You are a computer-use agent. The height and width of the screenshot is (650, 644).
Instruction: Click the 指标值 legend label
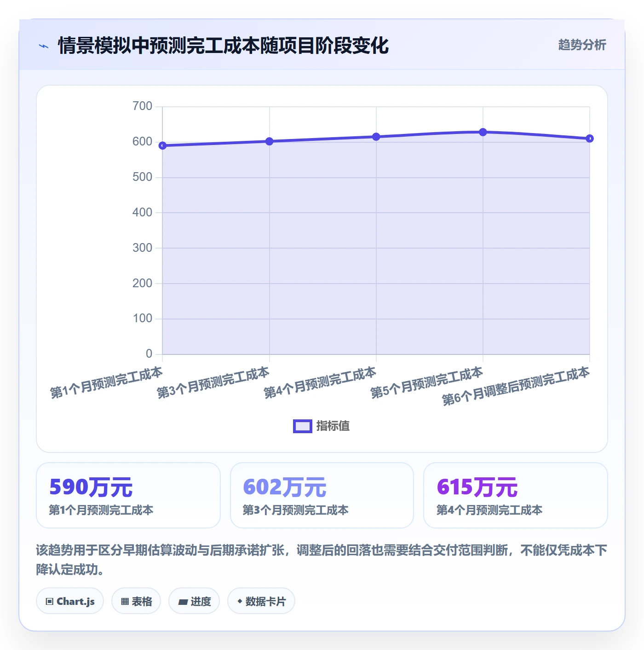pyautogui.click(x=333, y=426)
